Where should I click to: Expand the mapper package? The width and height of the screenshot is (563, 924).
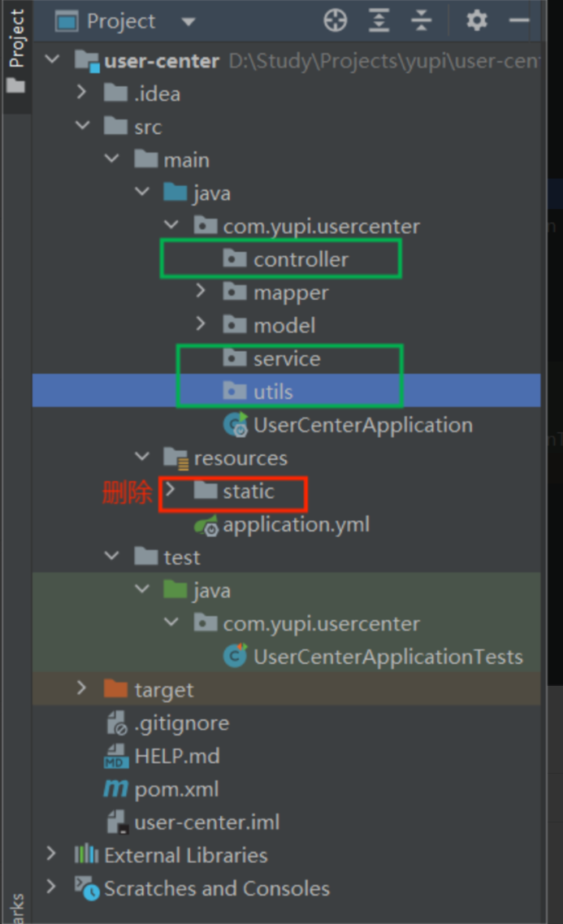201,293
